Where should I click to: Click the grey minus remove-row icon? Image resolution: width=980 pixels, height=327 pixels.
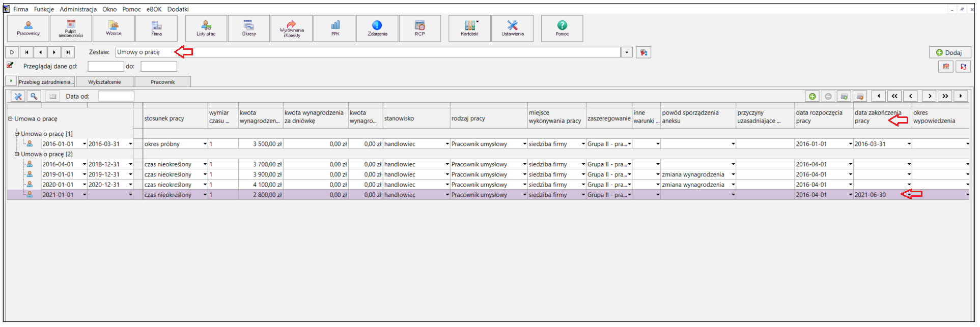828,96
